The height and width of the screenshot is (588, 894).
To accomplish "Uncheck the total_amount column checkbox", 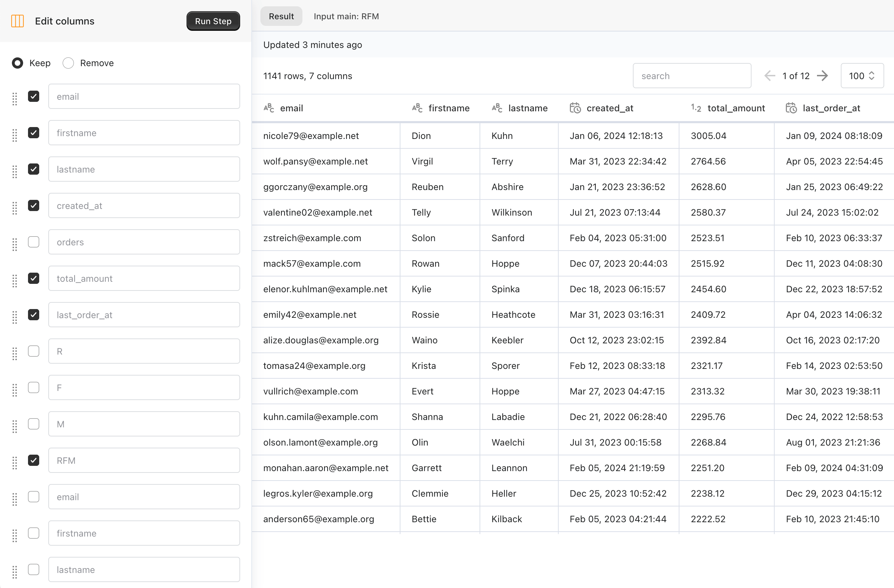I will point(34,278).
